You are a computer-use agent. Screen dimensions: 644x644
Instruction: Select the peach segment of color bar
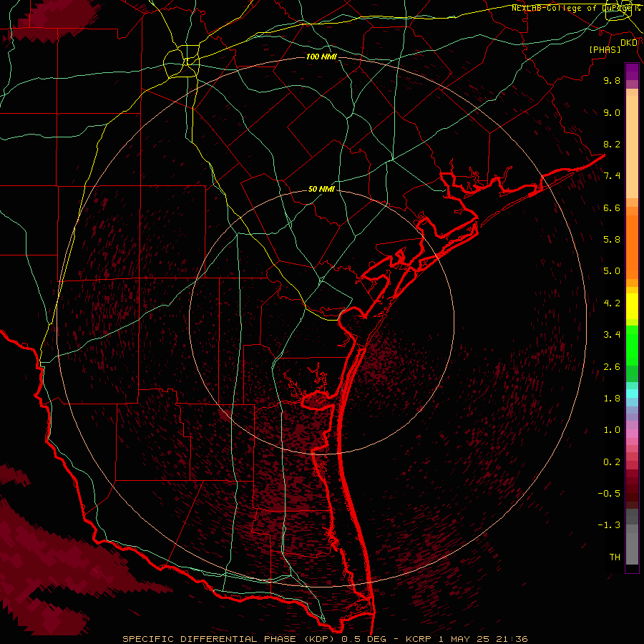tap(632, 147)
